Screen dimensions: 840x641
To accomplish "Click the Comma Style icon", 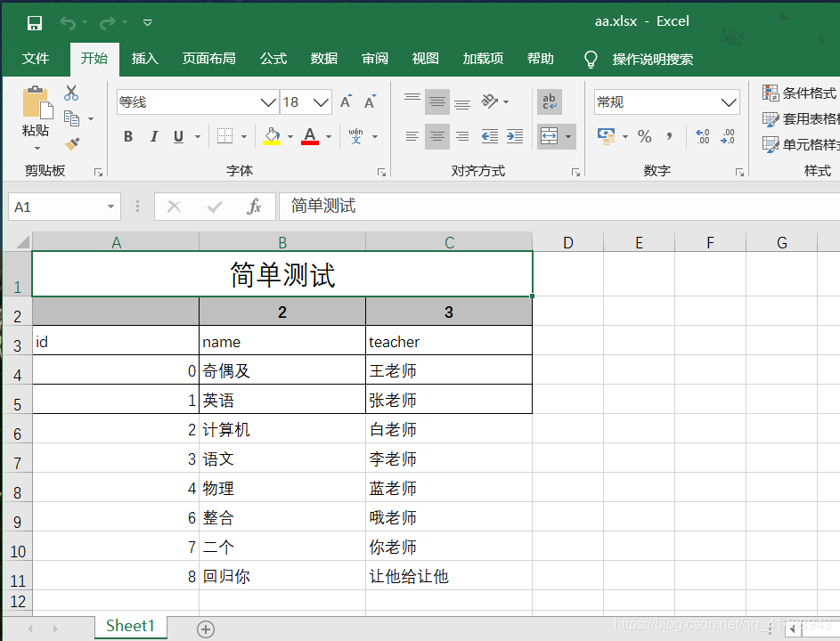I will 670,136.
